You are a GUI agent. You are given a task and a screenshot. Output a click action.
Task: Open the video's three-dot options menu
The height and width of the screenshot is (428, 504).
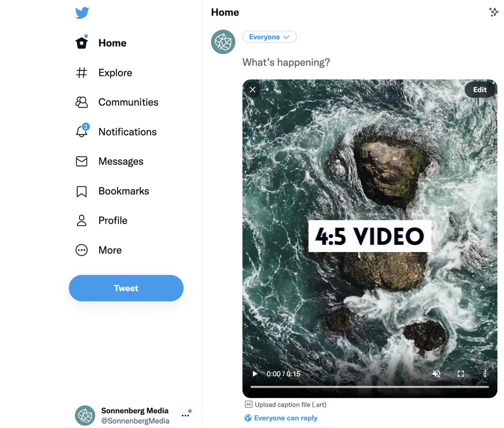[485, 374]
